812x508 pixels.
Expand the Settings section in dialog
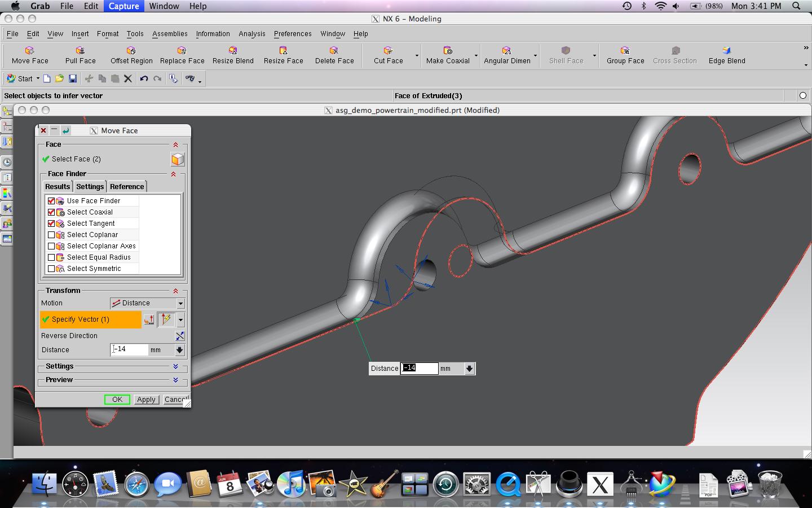(175, 367)
